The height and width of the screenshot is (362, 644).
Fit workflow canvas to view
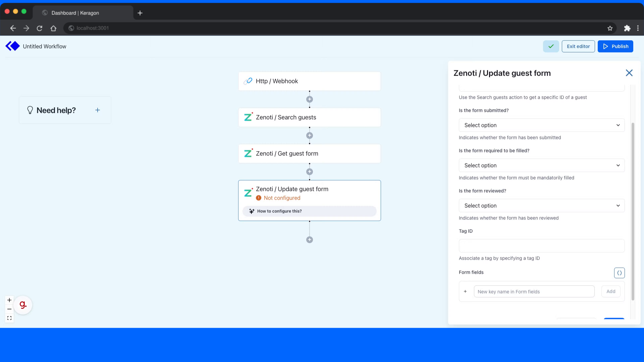[x=9, y=318]
